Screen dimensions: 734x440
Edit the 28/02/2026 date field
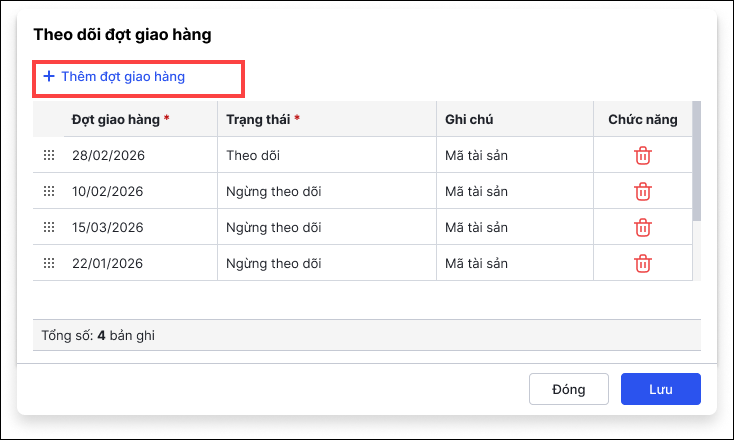[x=138, y=155]
